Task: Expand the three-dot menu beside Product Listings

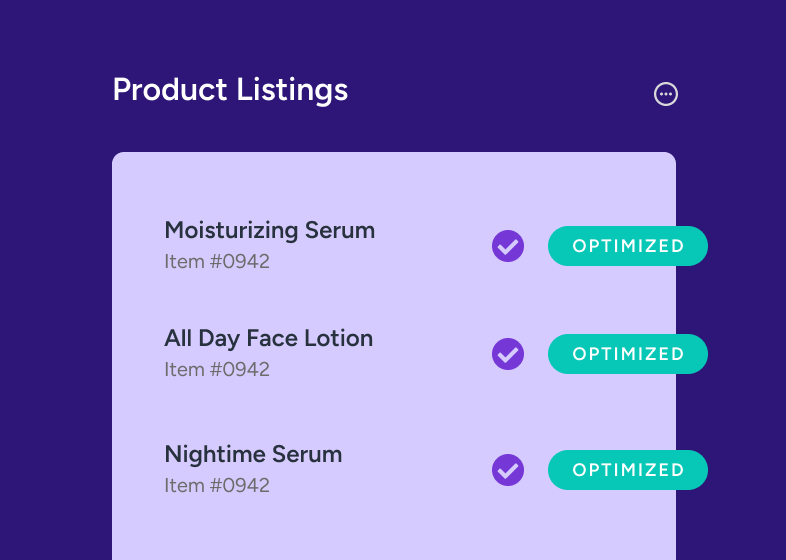Action: coord(665,94)
